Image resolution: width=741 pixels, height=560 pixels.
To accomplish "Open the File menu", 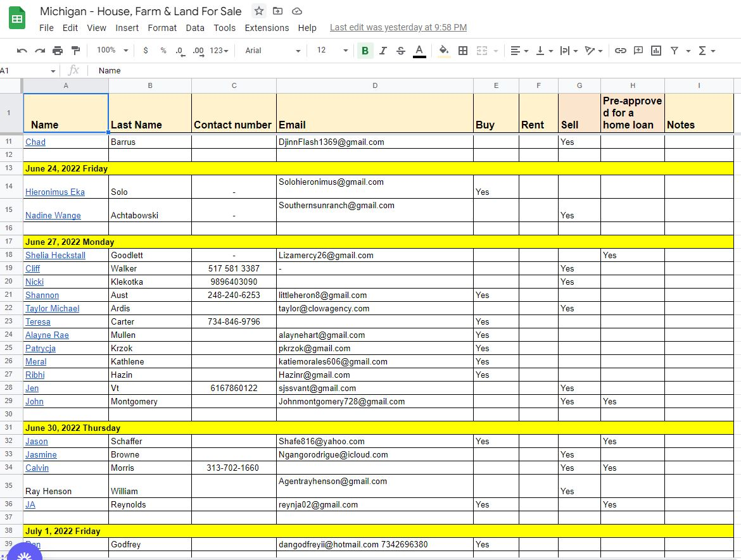I will pos(46,28).
